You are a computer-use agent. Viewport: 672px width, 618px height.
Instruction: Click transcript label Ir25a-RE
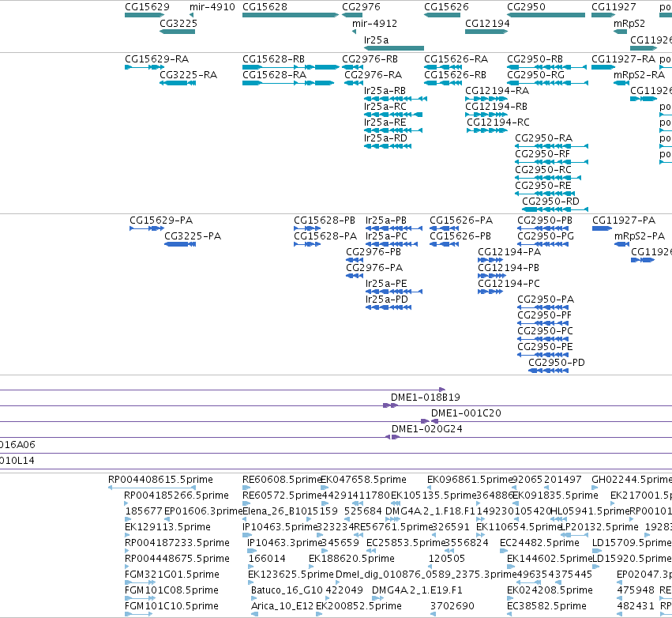click(x=385, y=122)
